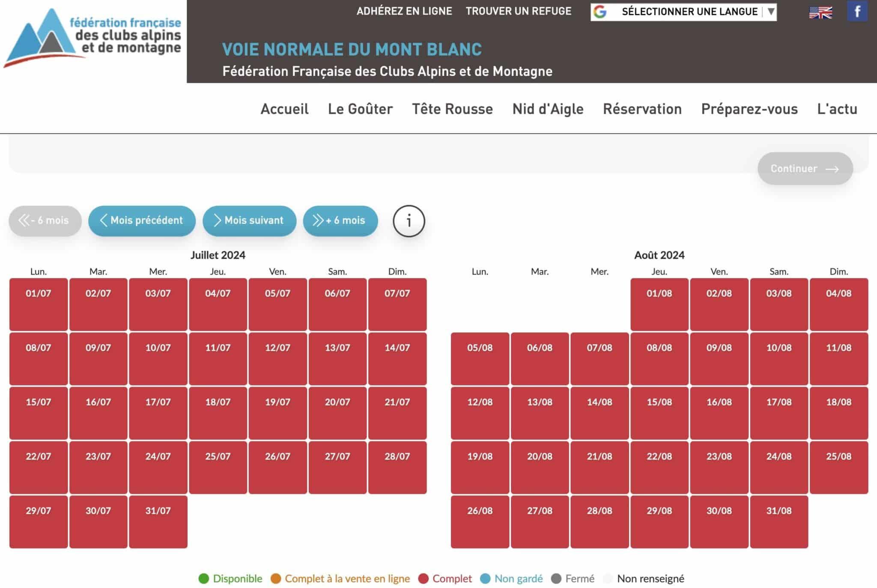Choose the 22/07 date

tap(39, 467)
